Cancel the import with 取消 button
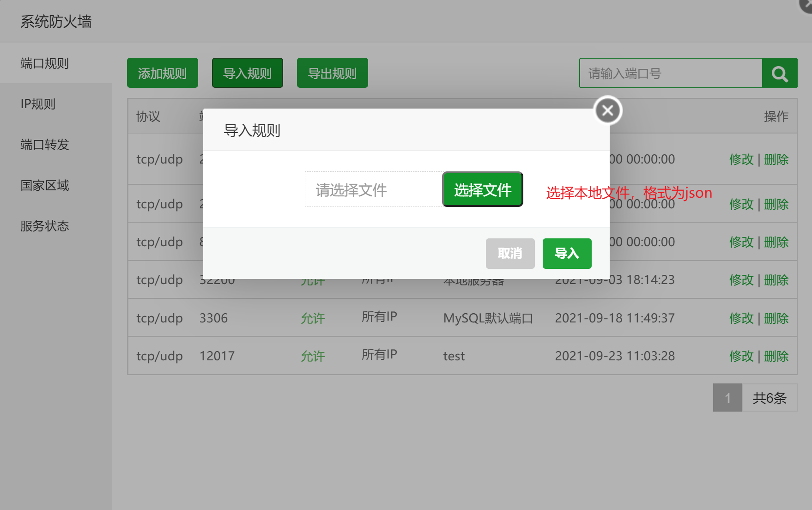This screenshot has height=510, width=812. tap(510, 253)
